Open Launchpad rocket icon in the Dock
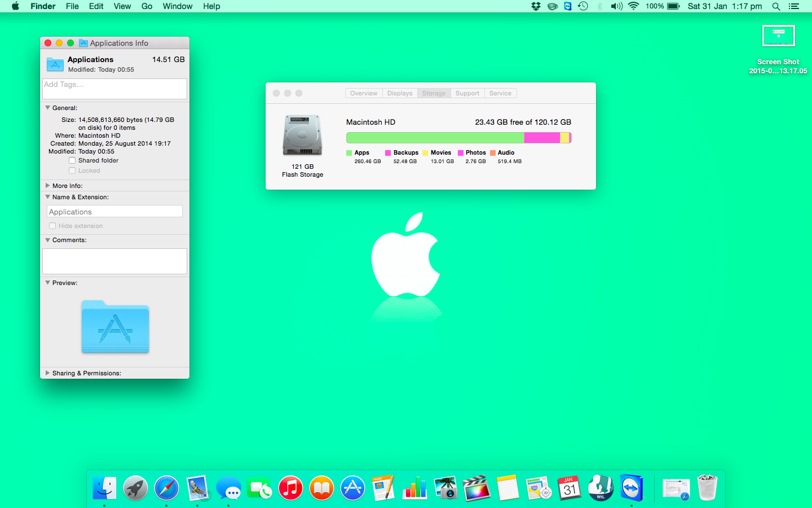 pos(136,488)
